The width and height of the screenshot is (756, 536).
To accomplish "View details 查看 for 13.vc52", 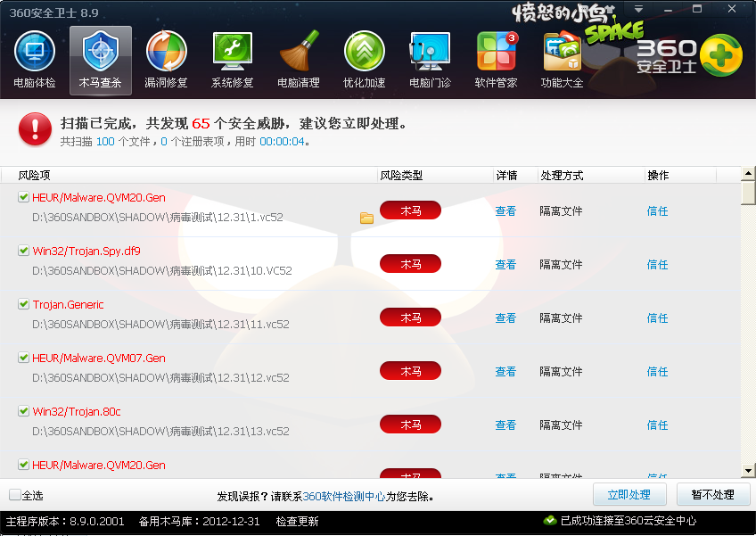I will coord(505,425).
